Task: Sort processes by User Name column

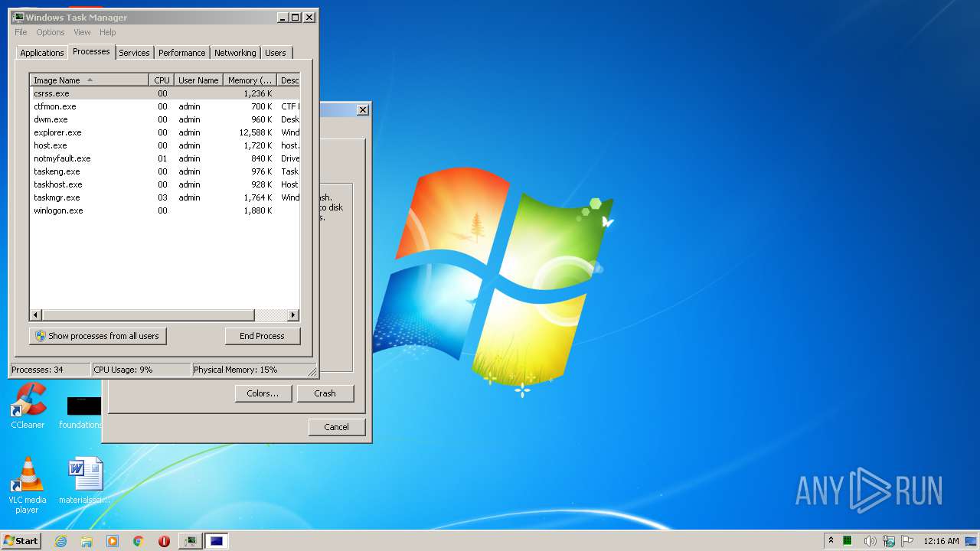Action: click(x=198, y=80)
